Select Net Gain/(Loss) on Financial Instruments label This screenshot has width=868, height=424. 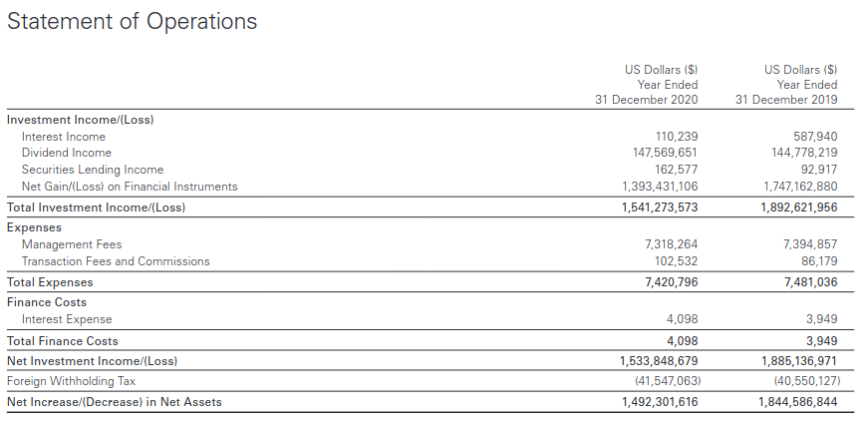(x=130, y=187)
